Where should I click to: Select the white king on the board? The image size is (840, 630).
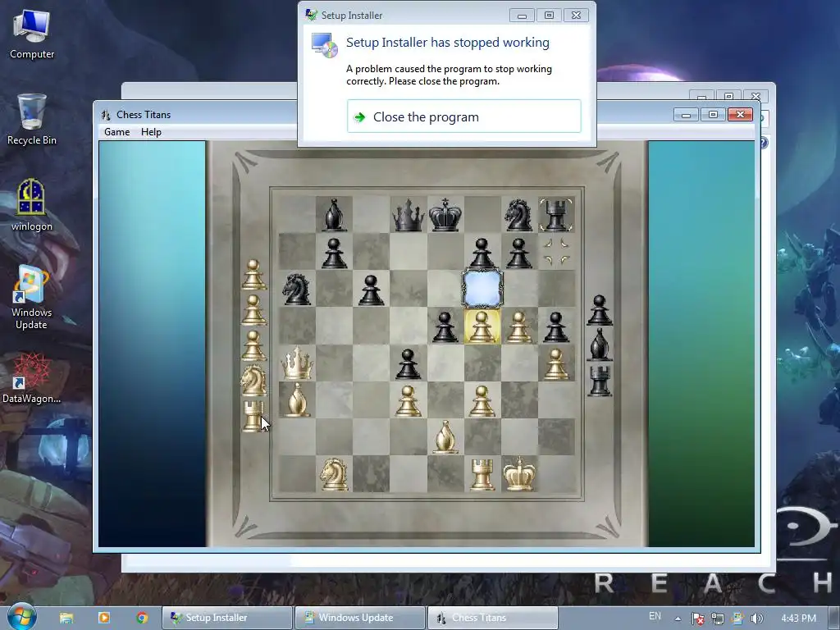pyautogui.click(x=518, y=473)
